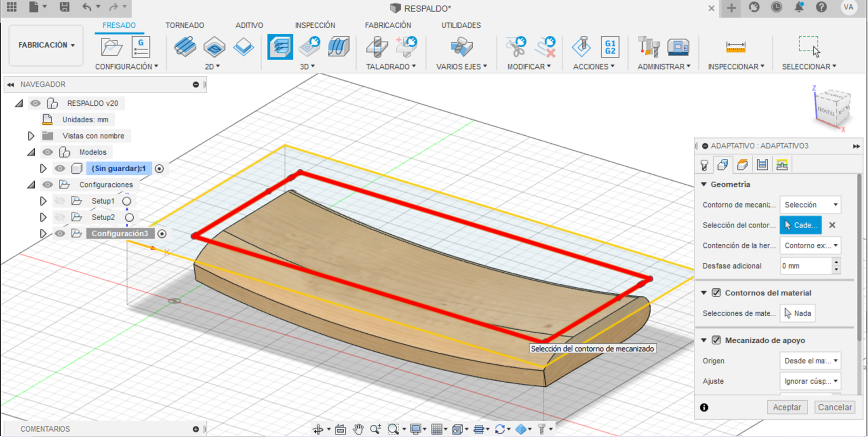The width and height of the screenshot is (868, 437).
Task: Show the hidden Setup1
Action: click(x=59, y=201)
